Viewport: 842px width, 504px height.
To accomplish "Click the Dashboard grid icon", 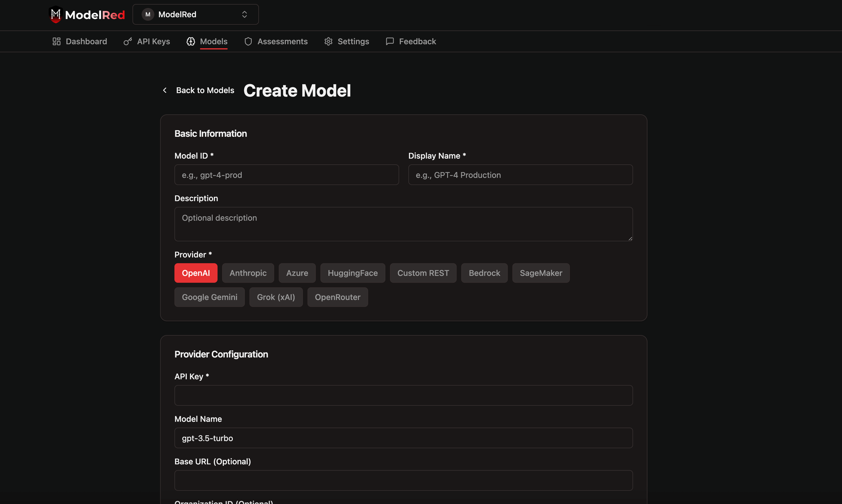I will [x=56, y=41].
